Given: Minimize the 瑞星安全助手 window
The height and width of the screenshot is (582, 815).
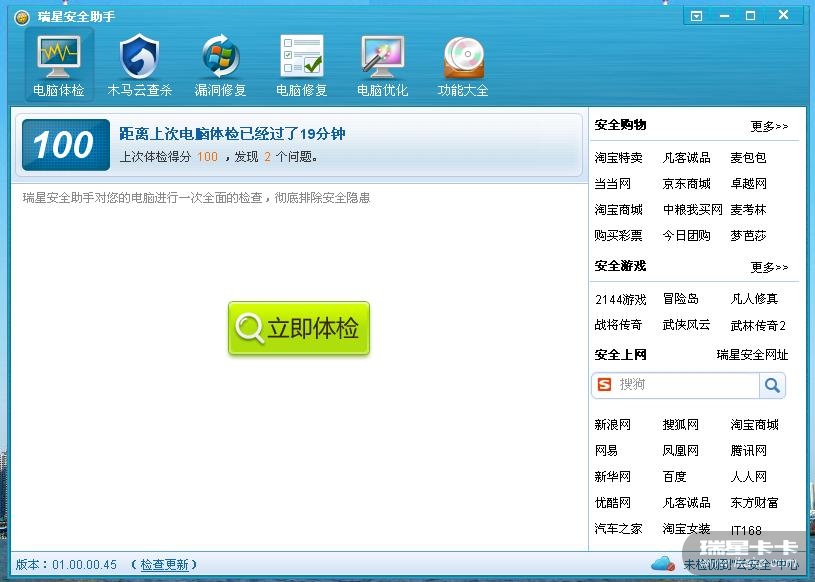Looking at the screenshot, I should click(x=724, y=16).
